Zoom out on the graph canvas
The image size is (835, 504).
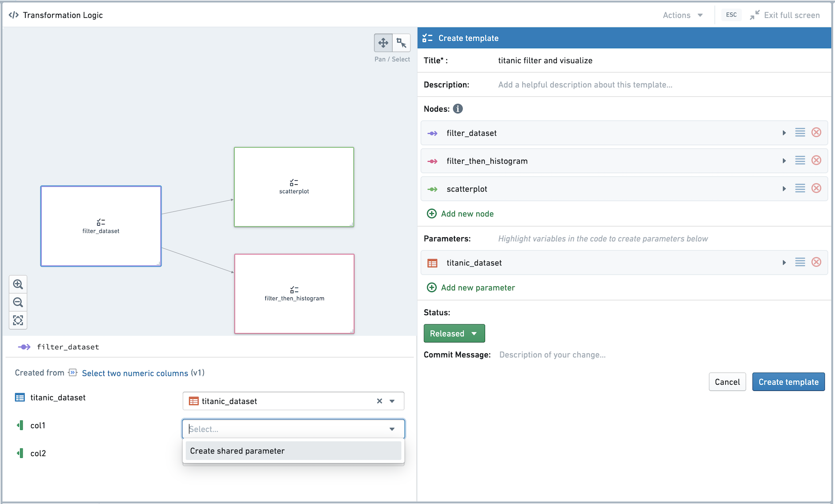[x=18, y=302]
